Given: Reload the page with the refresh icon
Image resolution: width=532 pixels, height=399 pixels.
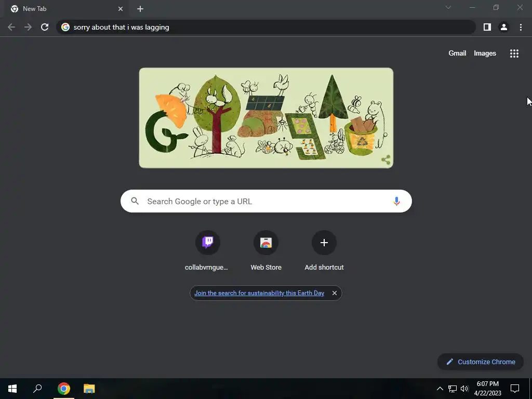Looking at the screenshot, I should [x=45, y=27].
